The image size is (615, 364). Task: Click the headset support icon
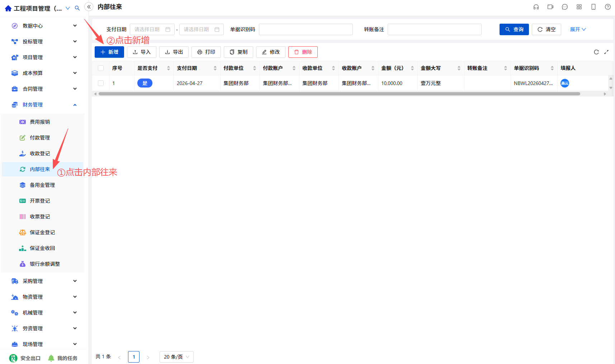click(536, 7)
